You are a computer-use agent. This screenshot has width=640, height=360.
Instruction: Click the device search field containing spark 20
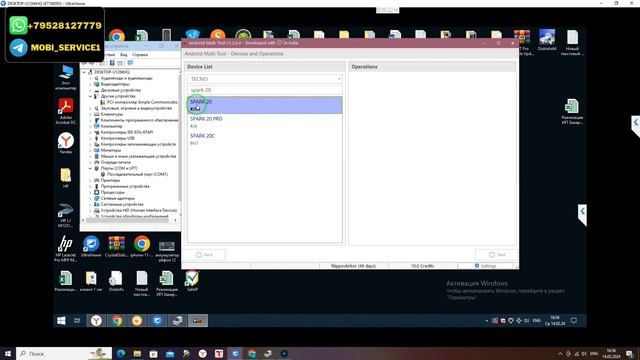tap(264, 90)
